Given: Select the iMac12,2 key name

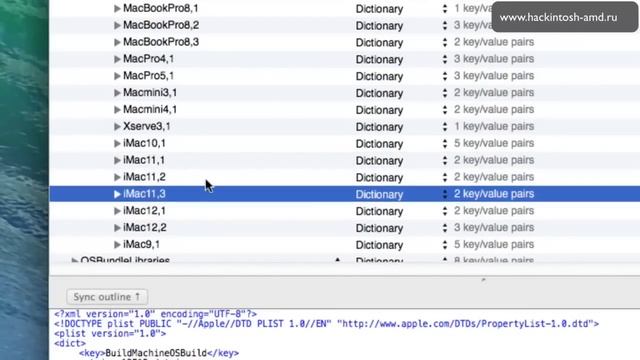Looking at the screenshot, I should (145, 228).
